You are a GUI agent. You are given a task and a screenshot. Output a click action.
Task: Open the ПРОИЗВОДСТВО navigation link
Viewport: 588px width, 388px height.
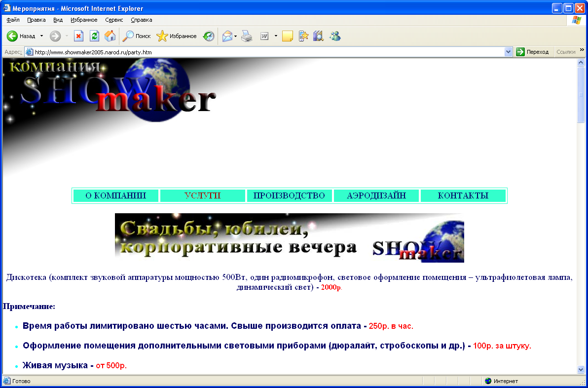(x=289, y=195)
